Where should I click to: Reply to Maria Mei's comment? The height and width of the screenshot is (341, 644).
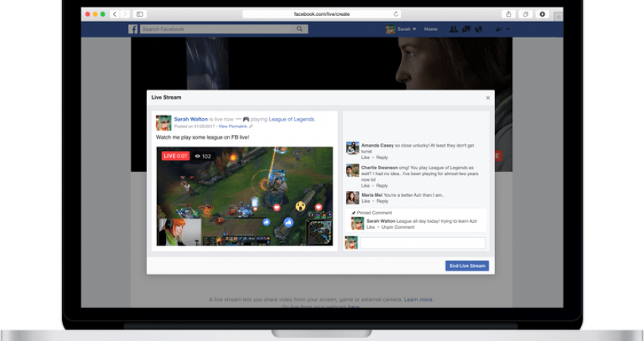[382, 202]
